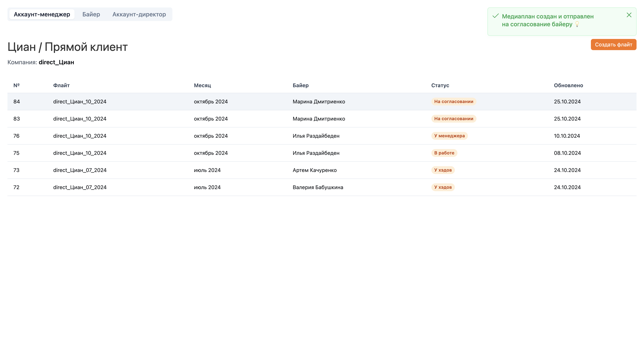Switch to the Байер tab
This screenshot has height=357, width=644.
click(91, 14)
